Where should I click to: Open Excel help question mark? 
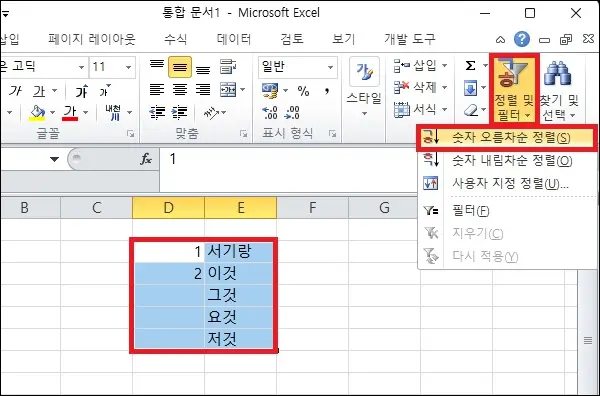tap(522, 39)
